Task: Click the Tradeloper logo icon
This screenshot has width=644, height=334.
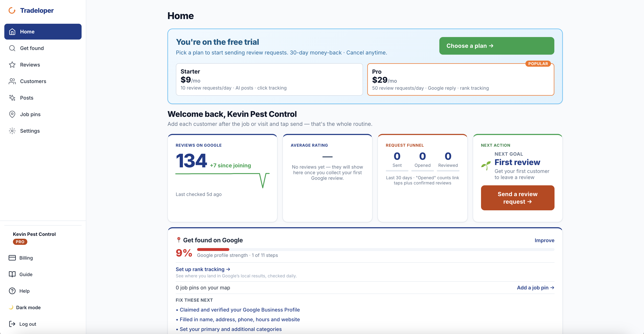Action: tap(12, 10)
